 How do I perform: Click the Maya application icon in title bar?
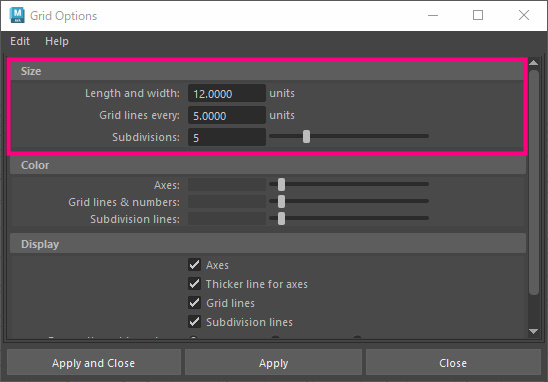point(17,15)
